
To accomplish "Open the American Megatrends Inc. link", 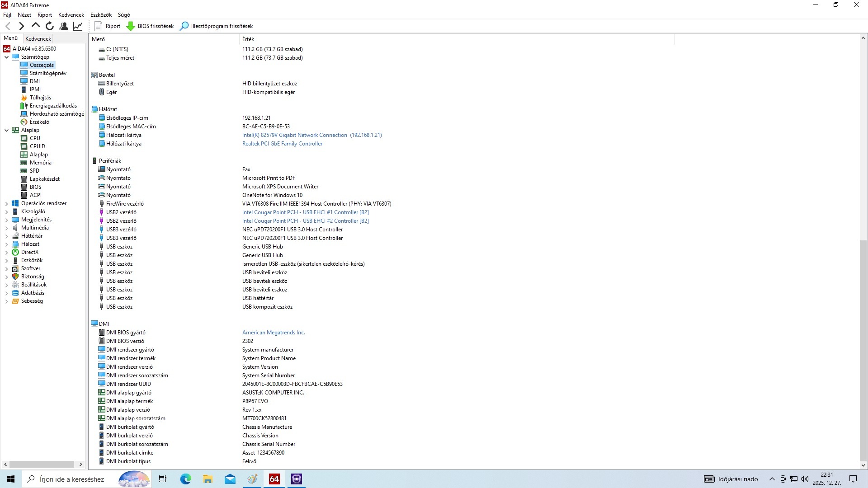I will 274,333.
